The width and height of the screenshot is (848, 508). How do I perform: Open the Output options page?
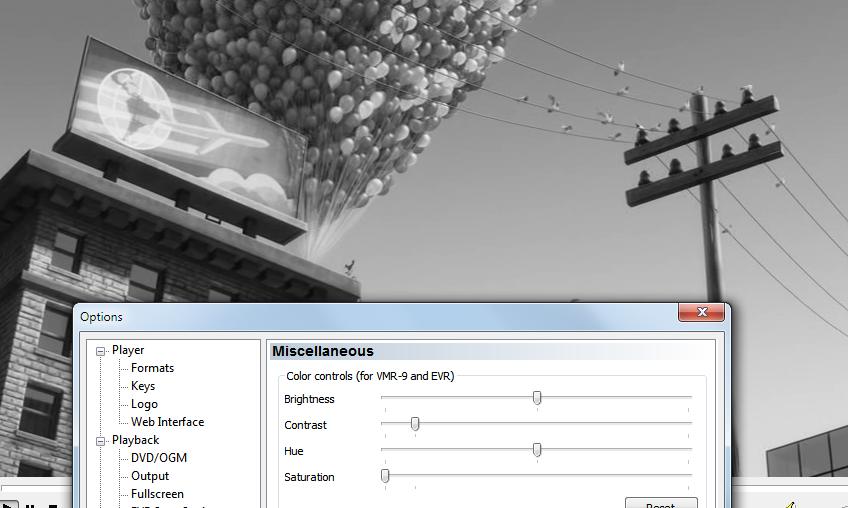(x=150, y=476)
